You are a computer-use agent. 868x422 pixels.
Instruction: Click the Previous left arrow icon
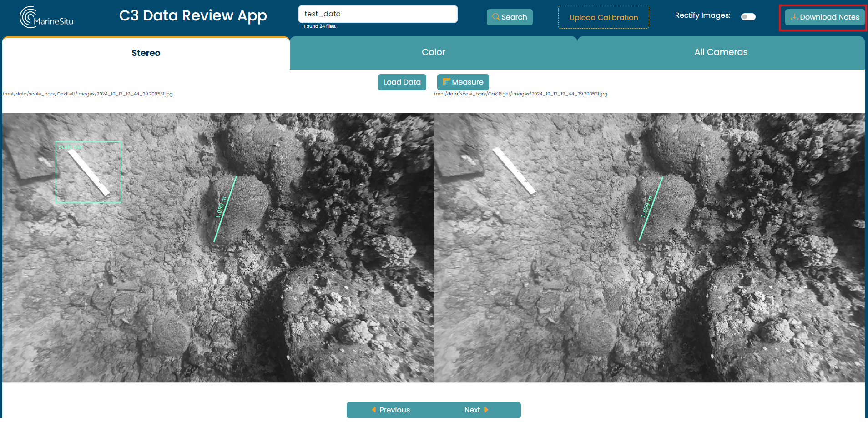pos(374,410)
